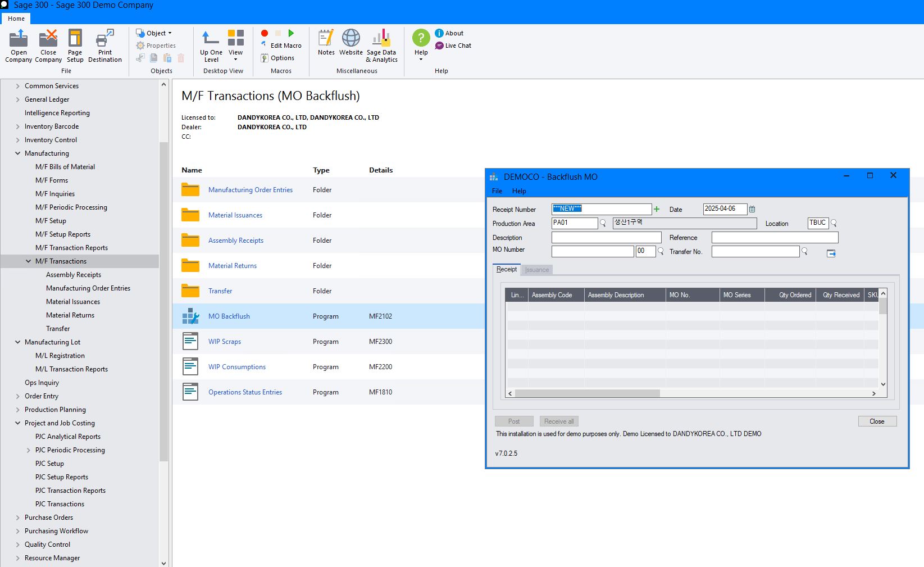Click the Receive all button
924x567 pixels.
pos(559,421)
